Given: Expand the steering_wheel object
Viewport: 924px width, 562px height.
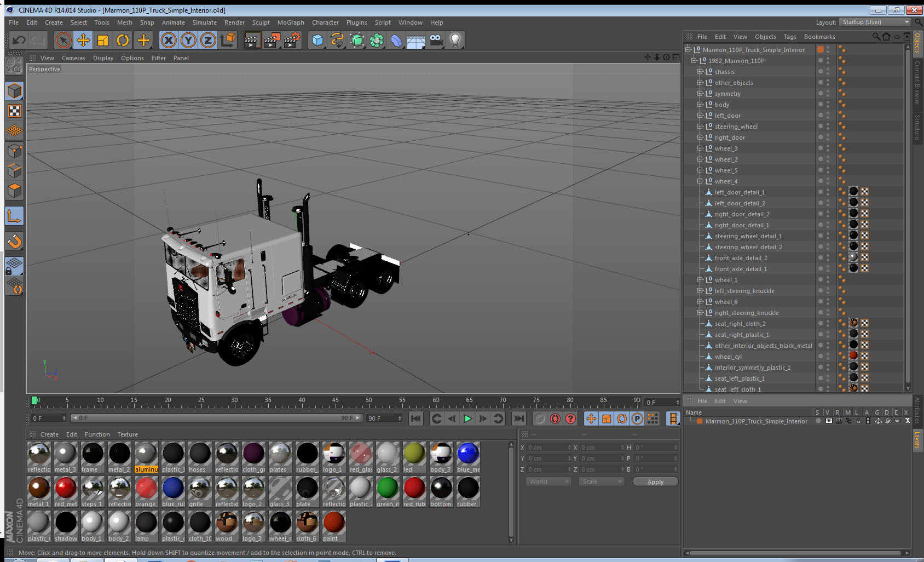Looking at the screenshot, I should [700, 127].
